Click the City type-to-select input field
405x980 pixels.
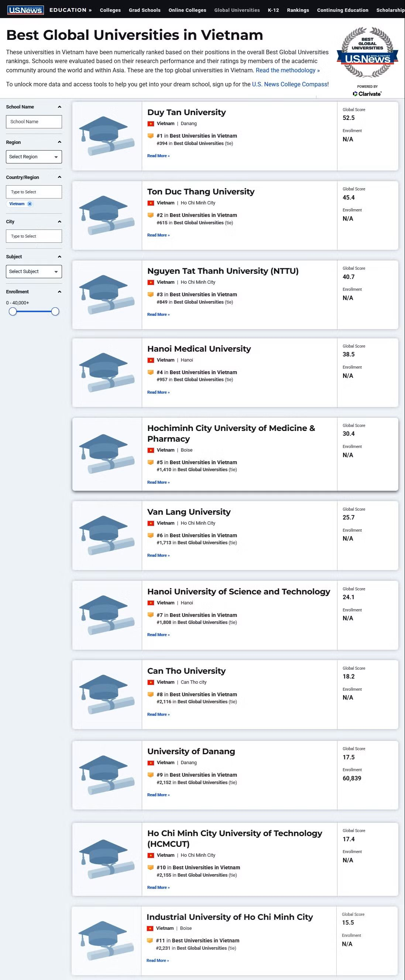click(34, 236)
